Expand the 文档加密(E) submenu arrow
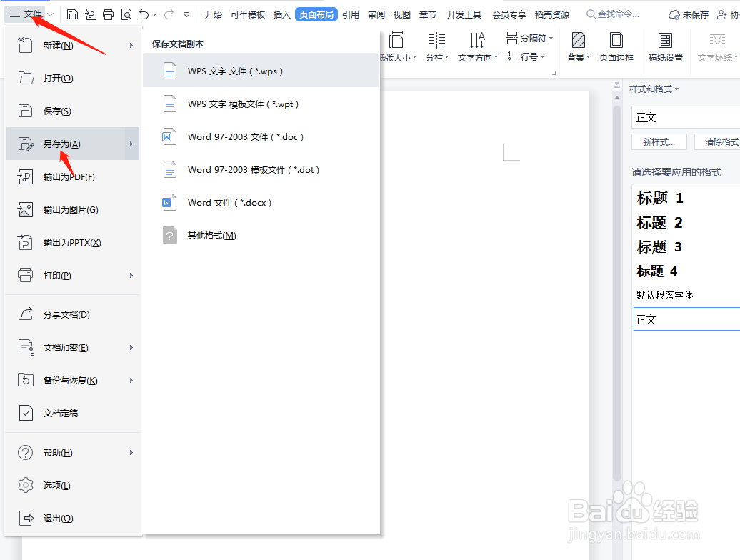This screenshot has width=740, height=560. (131, 348)
